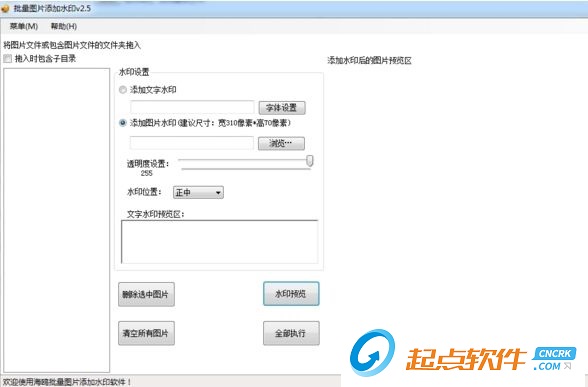Viewport: 588px width, 387px height.
Task: Click 水印预览 preview button
Action: (x=291, y=294)
